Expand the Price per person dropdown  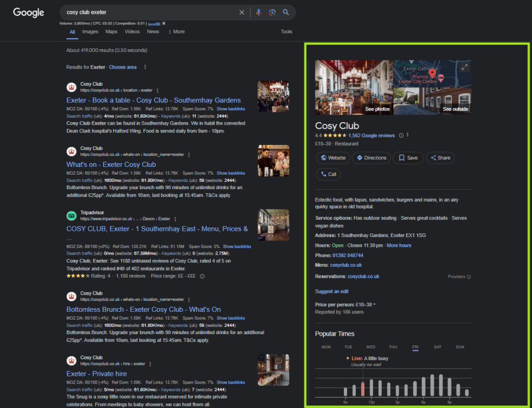tap(375, 305)
